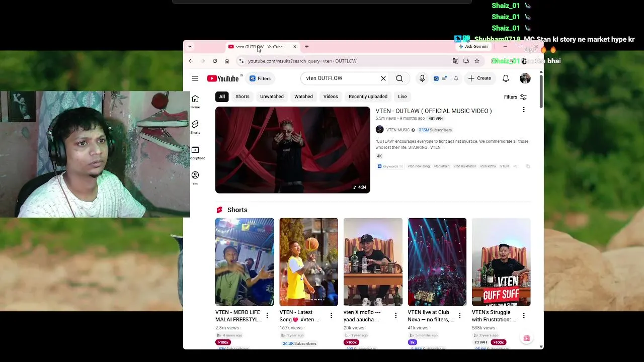Select the Live filter chip

point(403,97)
